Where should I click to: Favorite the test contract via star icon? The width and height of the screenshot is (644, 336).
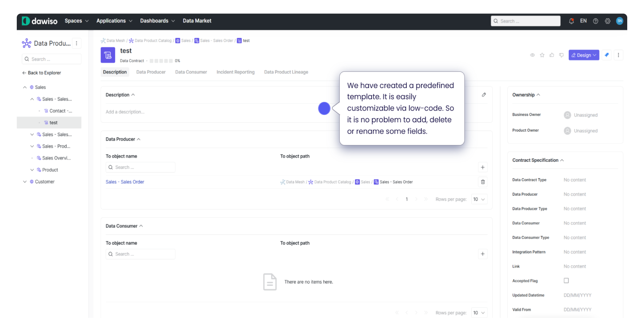(542, 55)
